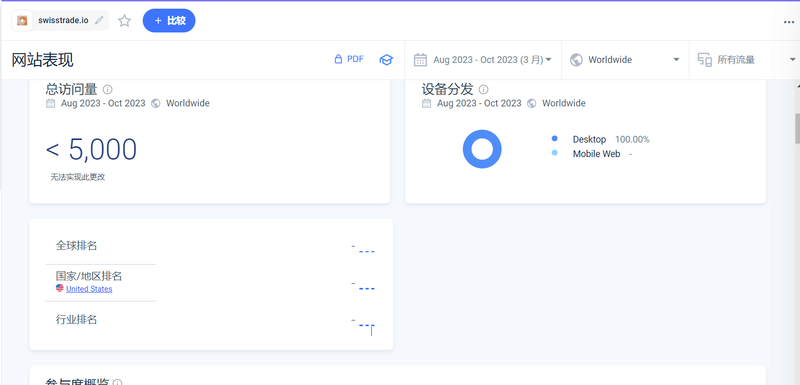The height and width of the screenshot is (385, 800).
Task: Show info tooltip for 设备分发
Action: (484, 89)
